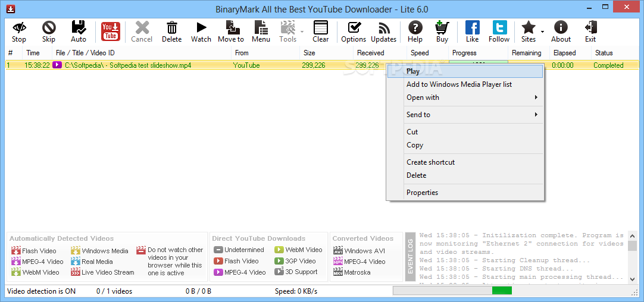Click the Video detection is ON status text
Image resolution: width=644 pixels, height=302 pixels.
[42, 291]
